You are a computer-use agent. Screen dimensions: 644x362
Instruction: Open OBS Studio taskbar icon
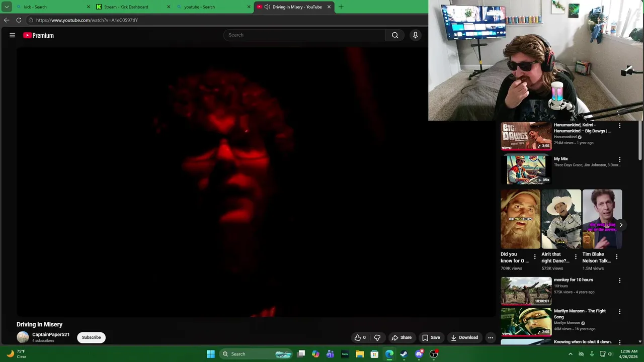434,354
